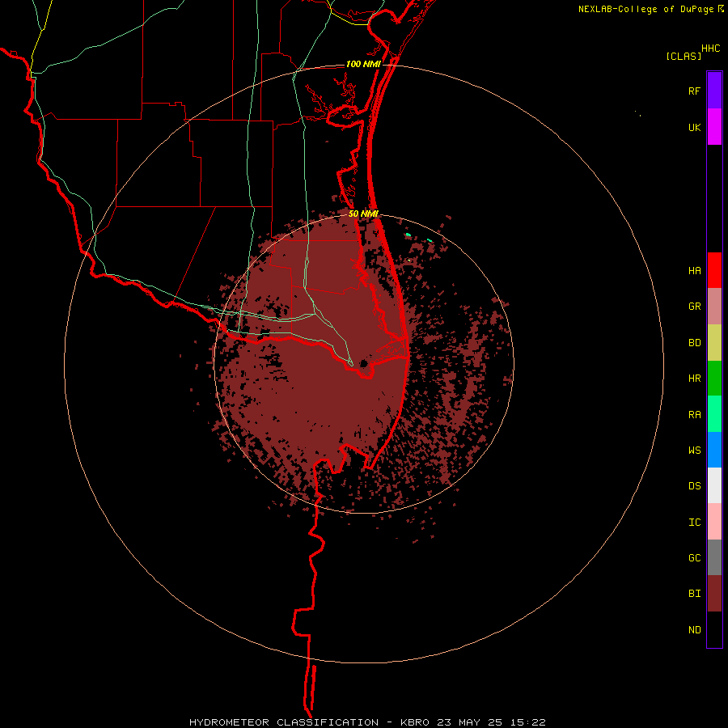This screenshot has width=728, height=728.
Task: Click the WS blue legend swatch
Action: (x=714, y=450)
